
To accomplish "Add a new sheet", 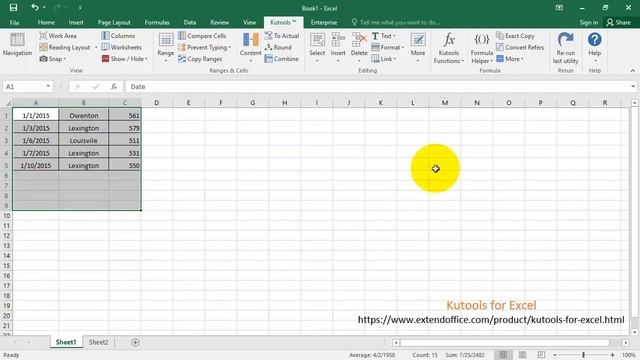I will point(135,342).
